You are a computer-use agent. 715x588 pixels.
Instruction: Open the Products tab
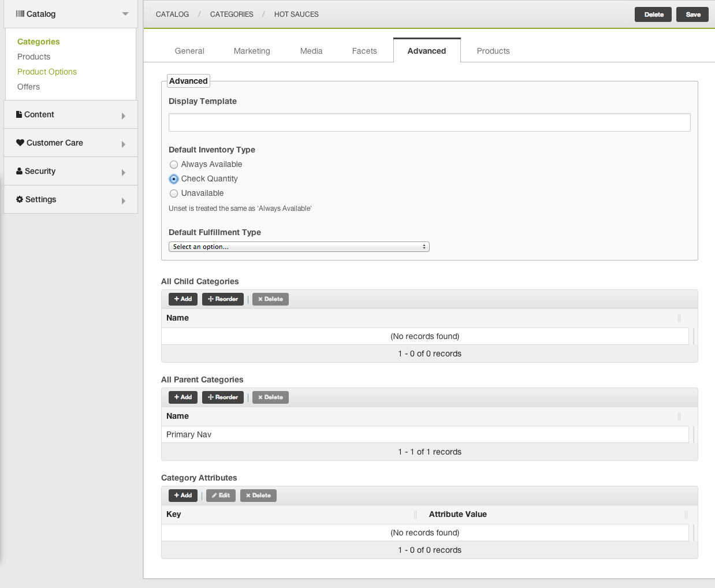(x=493, y=51)
